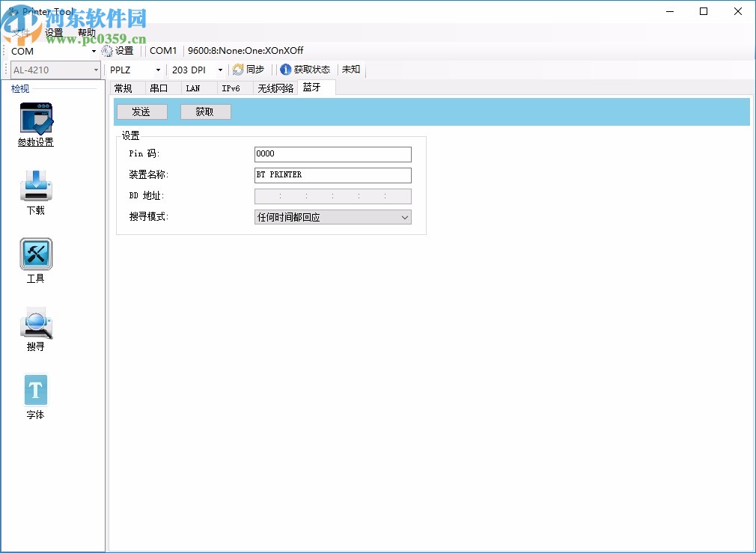The height and width of the screenshot is (553, 756).
Task: Open the 参数设置 panel in the sidebar
Action: 35,125
